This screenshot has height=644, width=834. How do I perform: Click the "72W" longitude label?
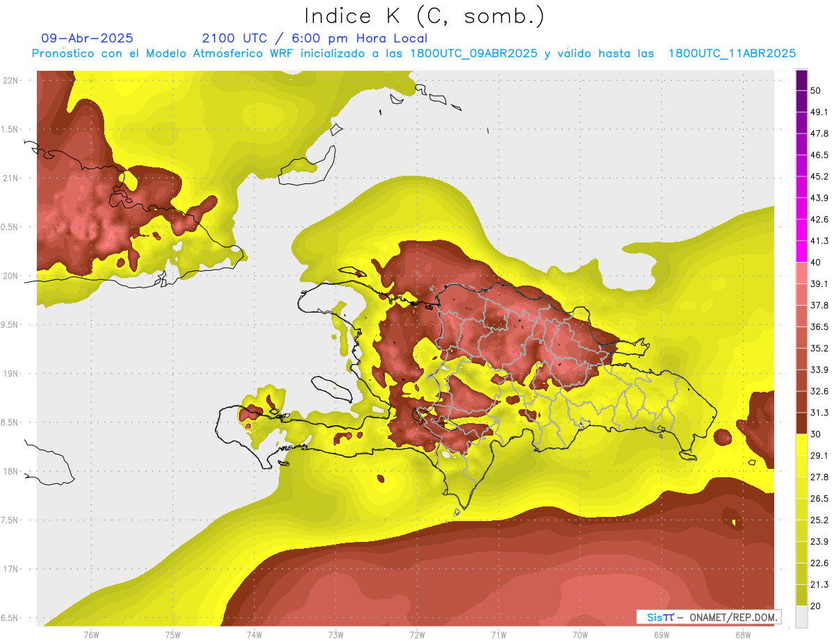tap(417, 635)
